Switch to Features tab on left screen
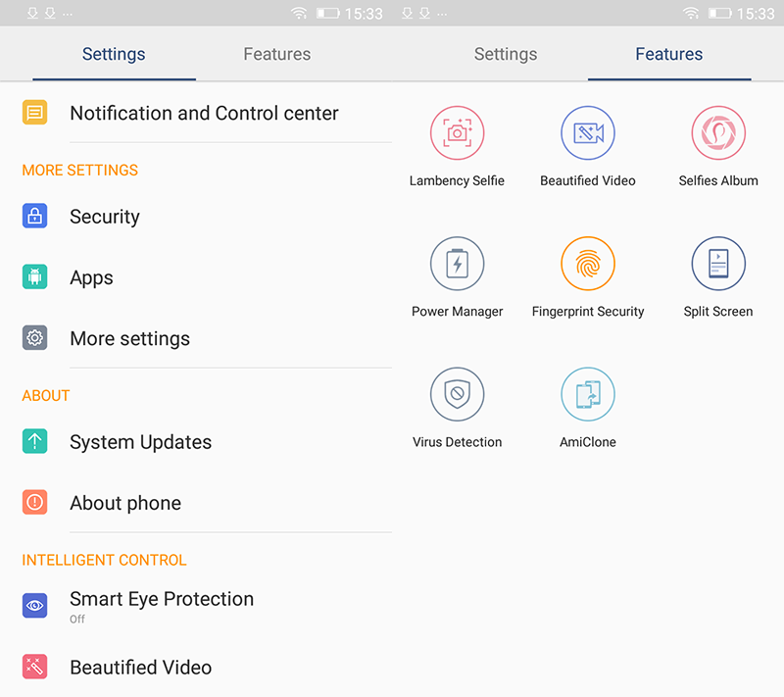The height and width of the screenshot is (697, 784). 277,54
